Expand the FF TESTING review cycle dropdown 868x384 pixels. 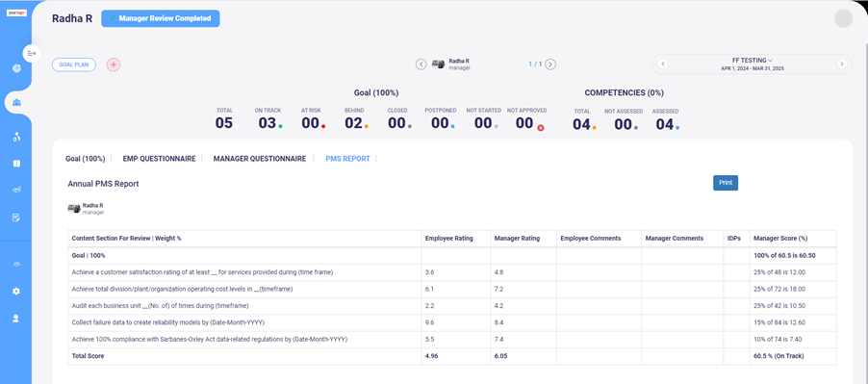pos(752,61)
